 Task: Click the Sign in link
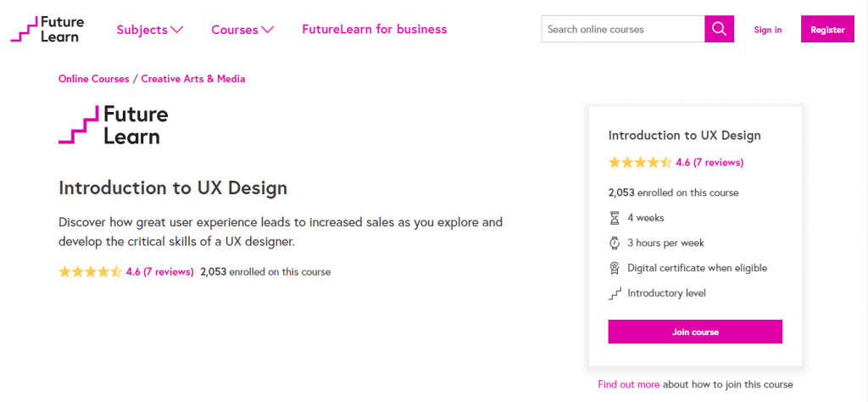768,30
